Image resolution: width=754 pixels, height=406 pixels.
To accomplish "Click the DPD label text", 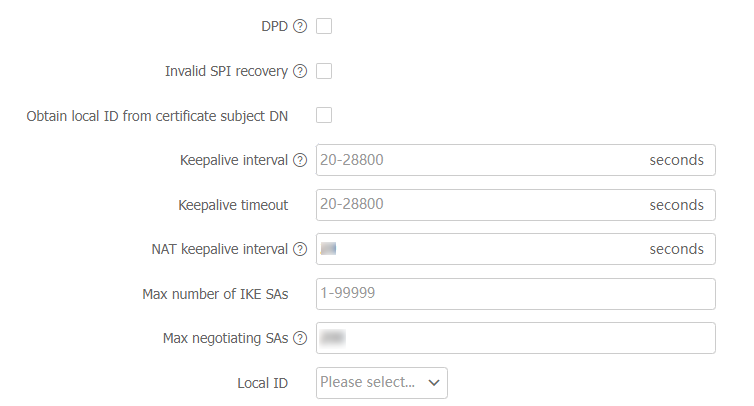I will [x=274, y=27].
